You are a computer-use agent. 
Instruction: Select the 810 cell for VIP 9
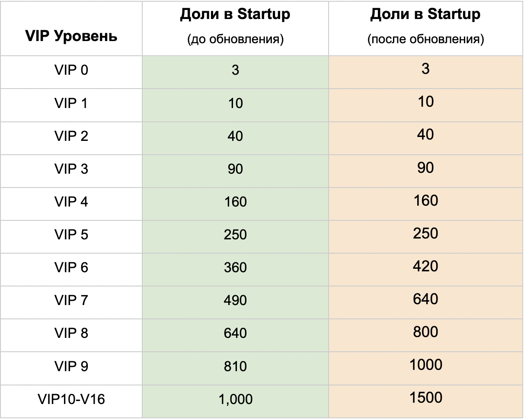pos(235,366)
